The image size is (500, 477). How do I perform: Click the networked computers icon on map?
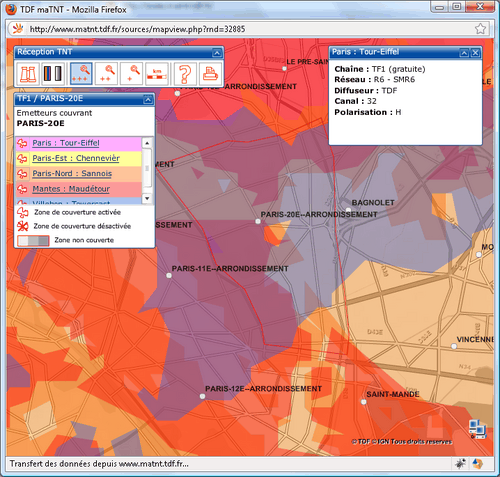click(477, 429)
